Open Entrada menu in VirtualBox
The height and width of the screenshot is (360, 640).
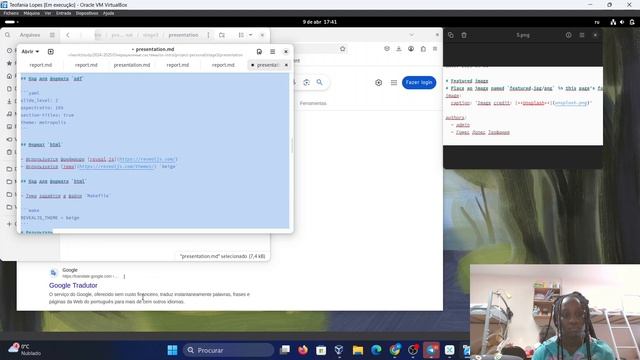pyautogui.click(x=63, y=13)
